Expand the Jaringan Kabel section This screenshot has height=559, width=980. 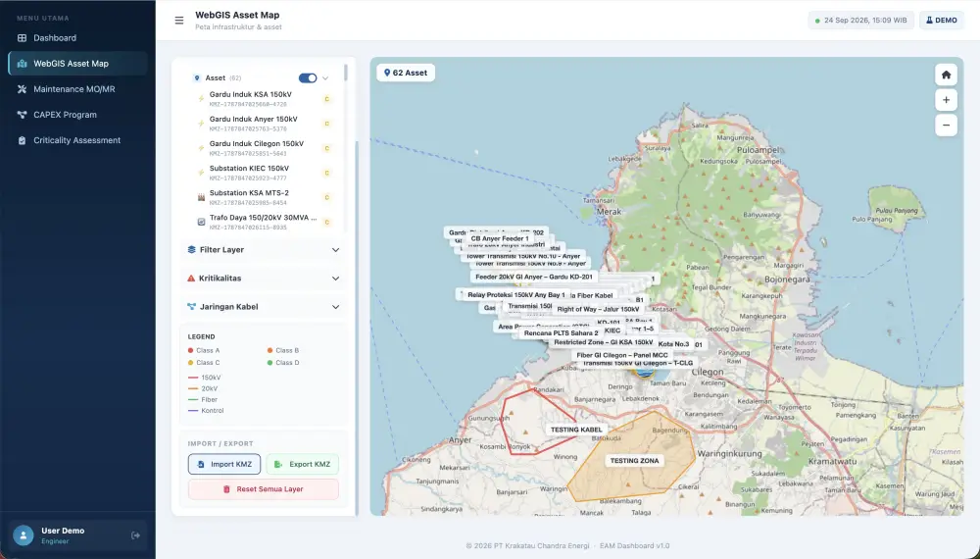[263, 307]
